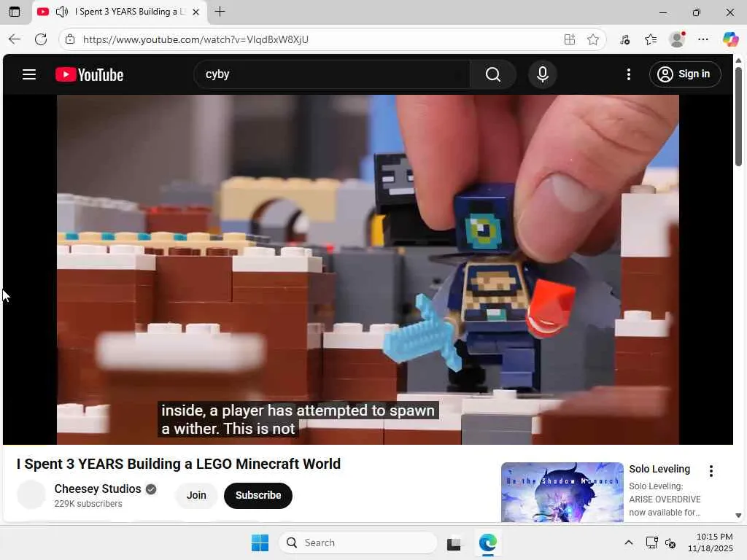Open the Solo Leveling ad thumbnail
This screenshot has width=747, height=560.
[562, 492]
